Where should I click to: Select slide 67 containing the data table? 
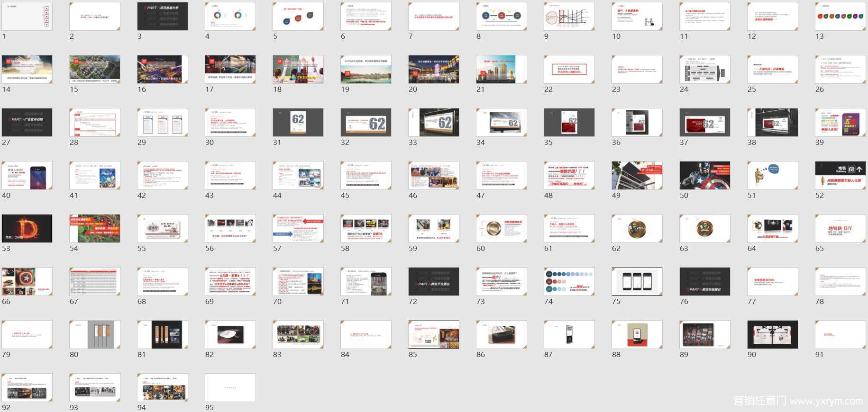pyautogui.click(x=95, y=282)
